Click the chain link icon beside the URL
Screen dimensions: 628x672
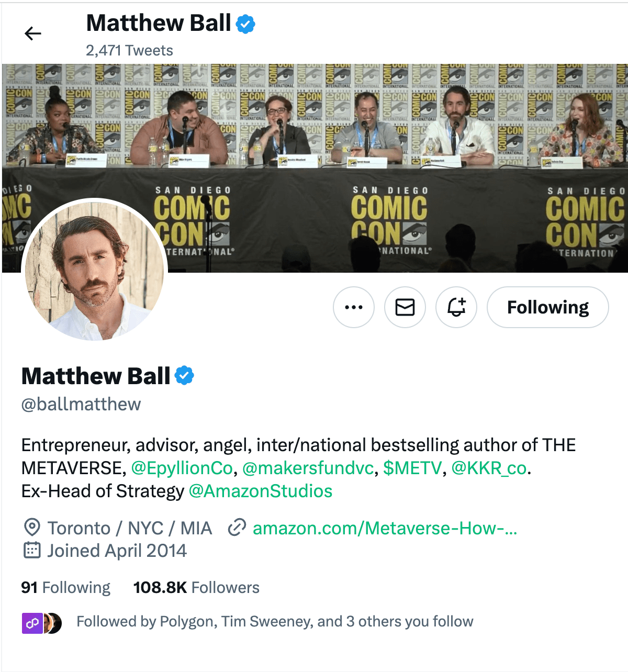(237, 528)
